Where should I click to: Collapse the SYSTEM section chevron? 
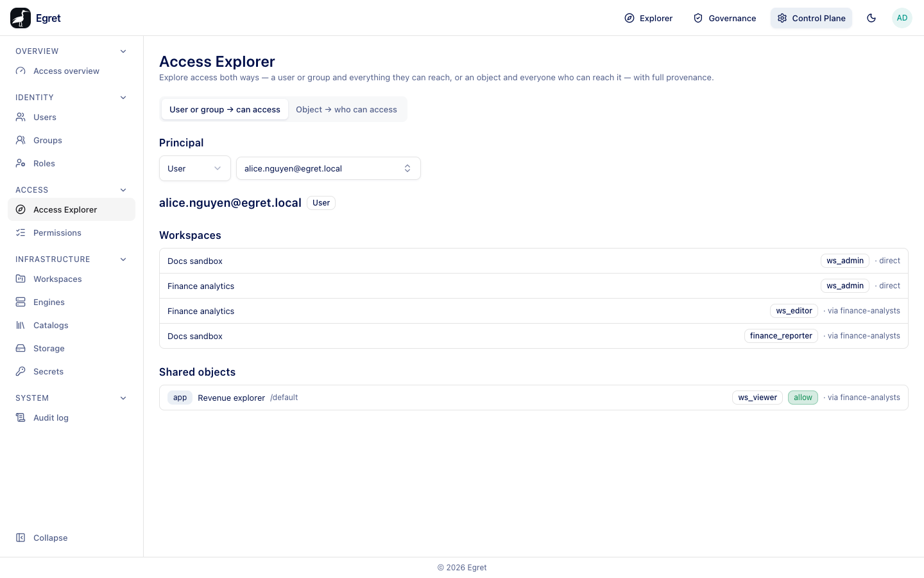[x=123, y=398]
